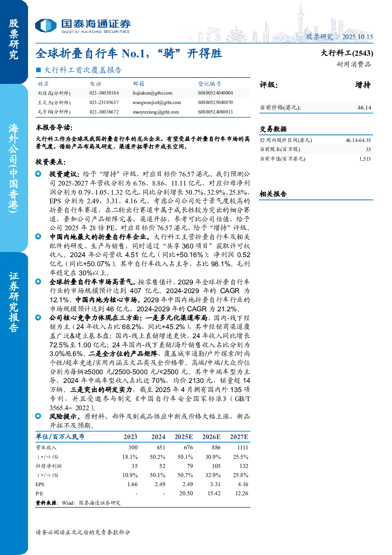This screenshot has width=392, height=555.
Task: Click heading 交易数据
Action: pos(273,129)
